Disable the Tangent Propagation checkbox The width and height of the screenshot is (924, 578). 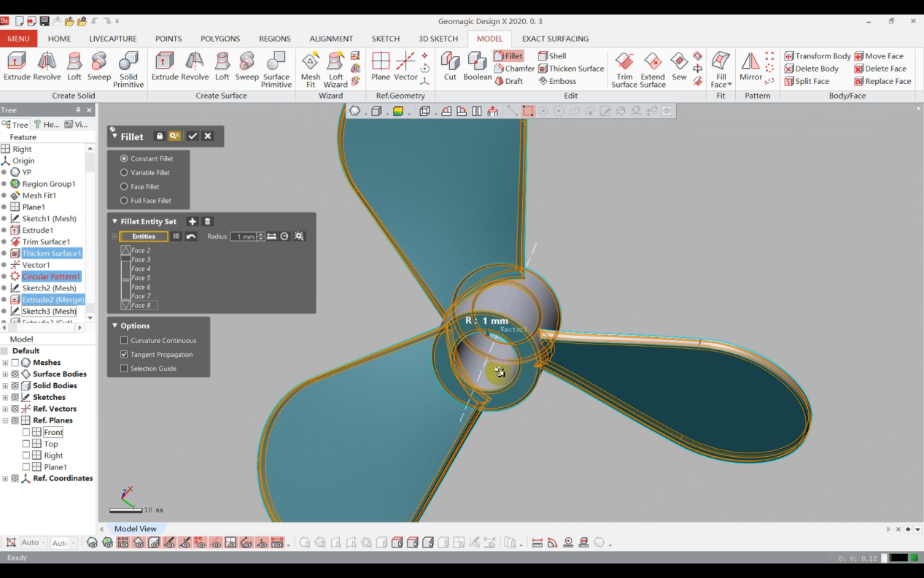[x=123, y=355]
